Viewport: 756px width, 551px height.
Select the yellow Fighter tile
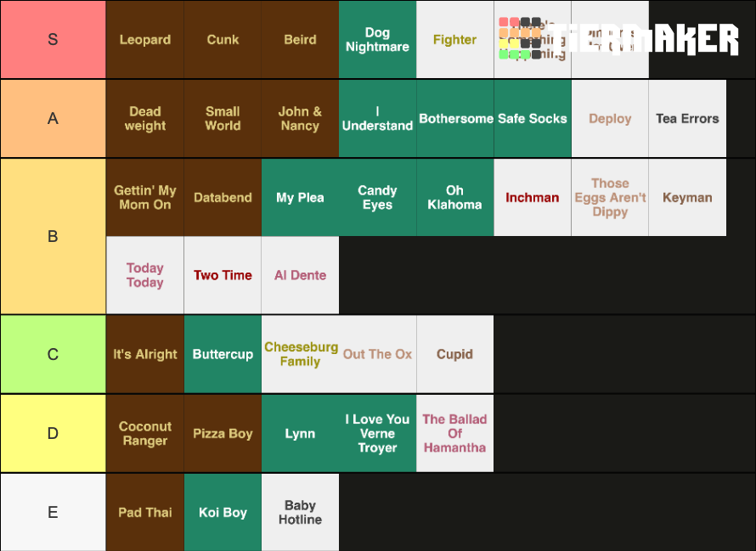coord(454,40)
